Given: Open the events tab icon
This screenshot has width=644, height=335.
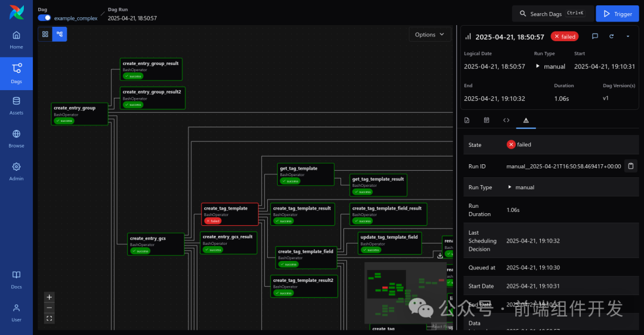Looking at the screenshot, I should (x=487, y=120).
